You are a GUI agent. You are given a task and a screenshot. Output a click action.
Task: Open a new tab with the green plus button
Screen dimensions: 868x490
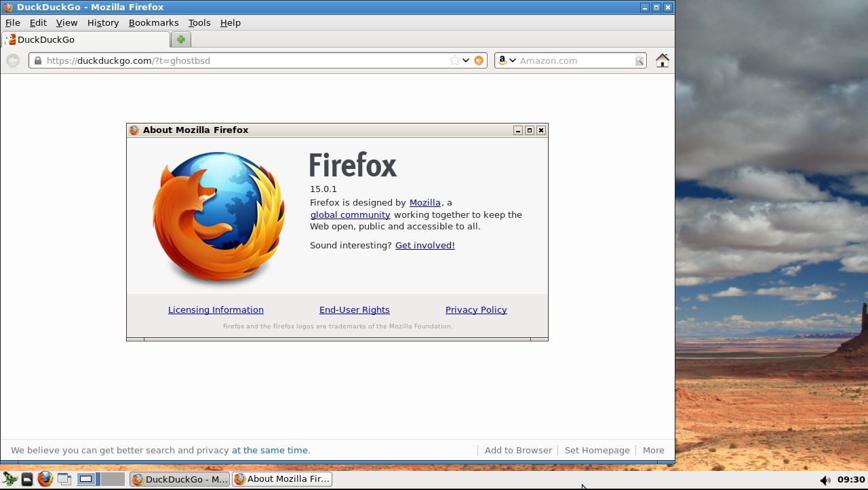click(x=180, y=39)
